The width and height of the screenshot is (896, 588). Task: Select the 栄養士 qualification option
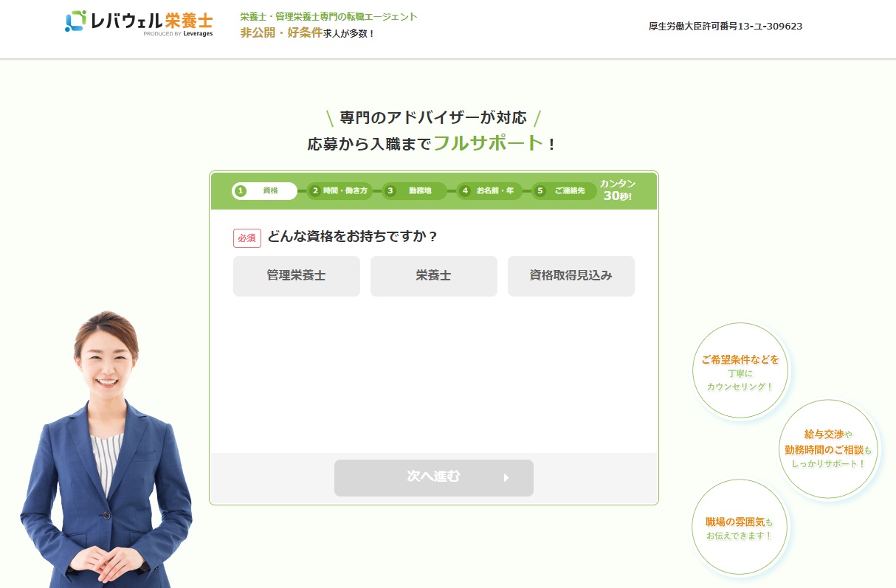[x=433, y=276]
